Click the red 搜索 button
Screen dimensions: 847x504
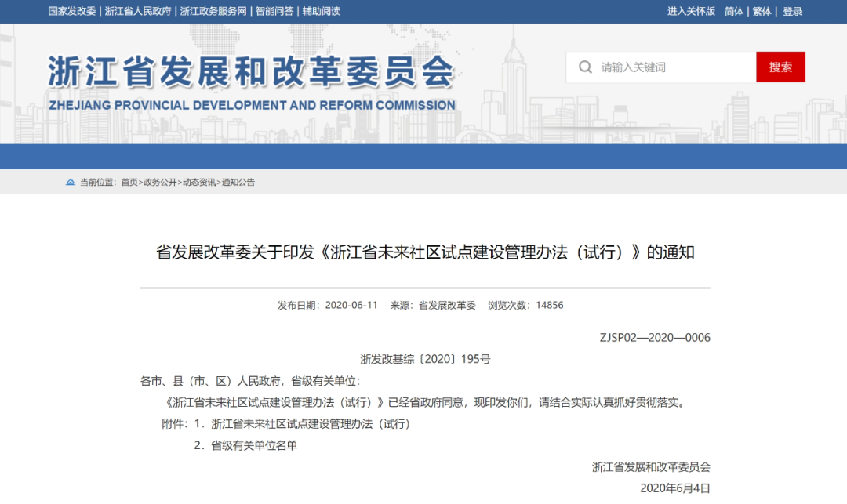point(780,67)
